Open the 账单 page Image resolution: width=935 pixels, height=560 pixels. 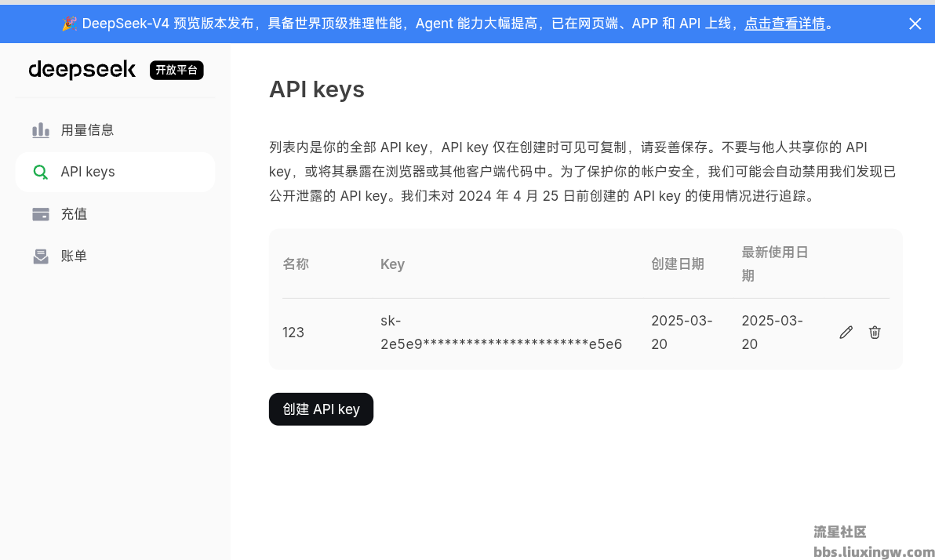coord(115,256)
